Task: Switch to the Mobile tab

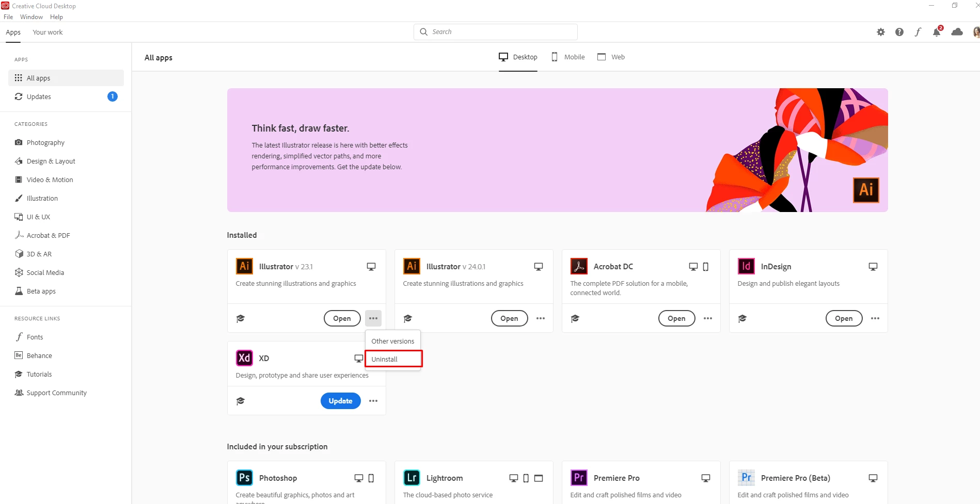Action: (568, 57)
